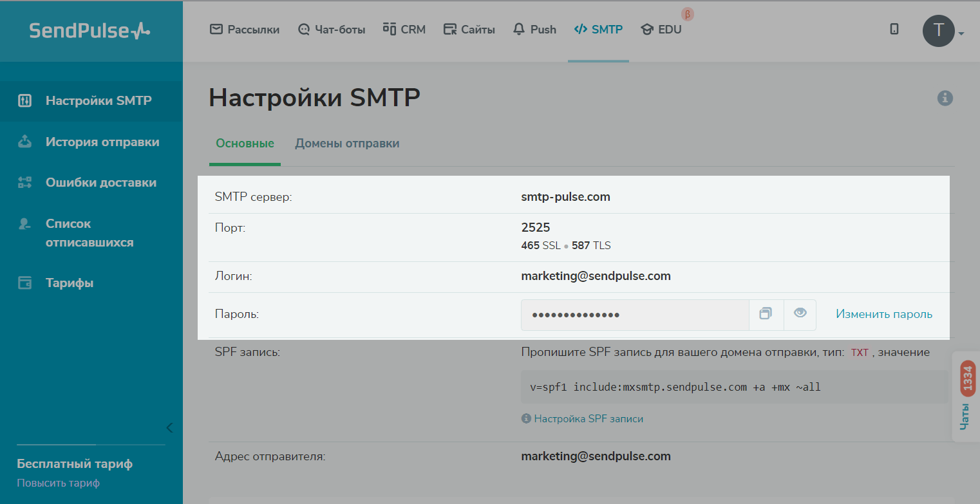Click the SPF record value code box
The height and width of the screenshot is (504, 980).
coord(734,387)
